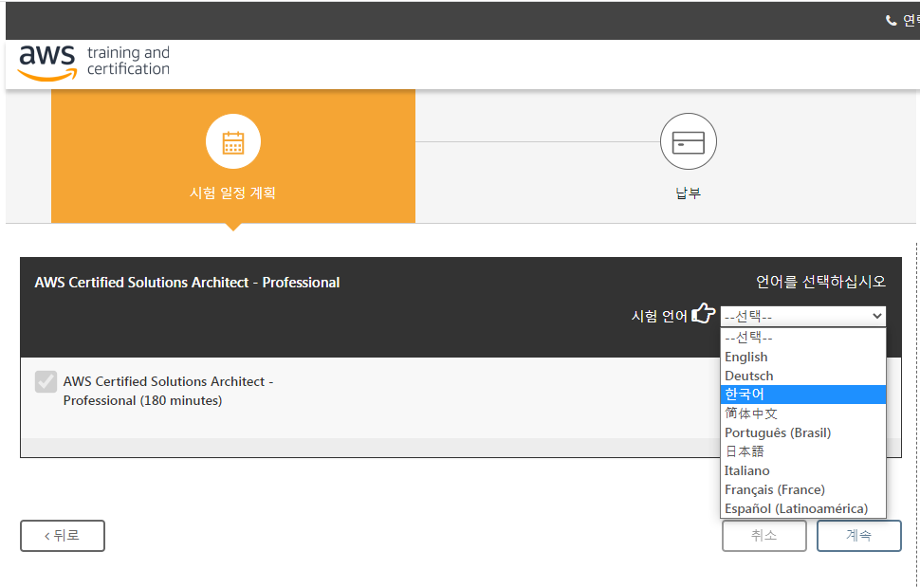
Task: Click the phone contact icon in top bar
Action: click(x=891, y=21)
